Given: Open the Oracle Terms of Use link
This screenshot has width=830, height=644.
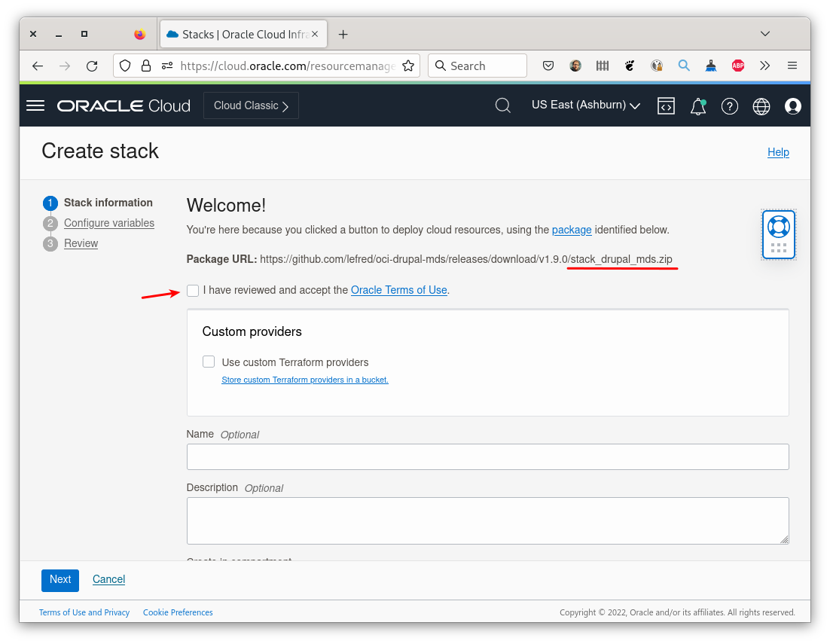Looking at the screenshot, I should tap(398, 289).
